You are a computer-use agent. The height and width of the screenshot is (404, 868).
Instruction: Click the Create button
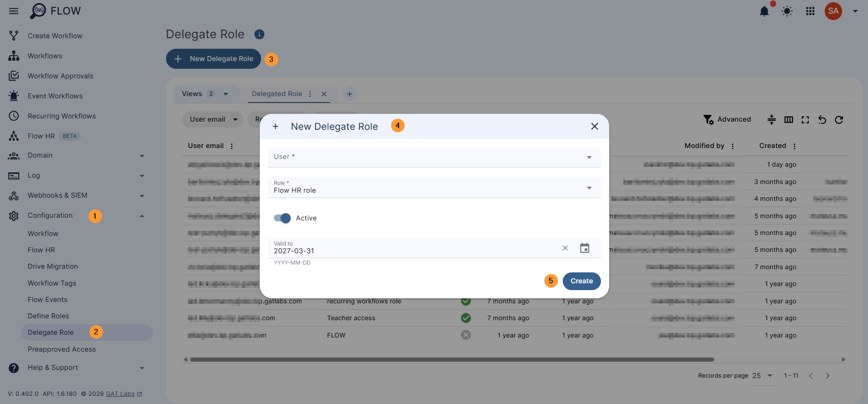tap(581, 281)
